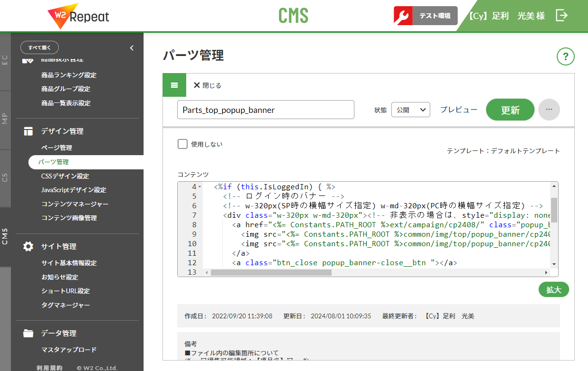Click editor scroll left arrow

pyautogui.click(x=207, y=272)
